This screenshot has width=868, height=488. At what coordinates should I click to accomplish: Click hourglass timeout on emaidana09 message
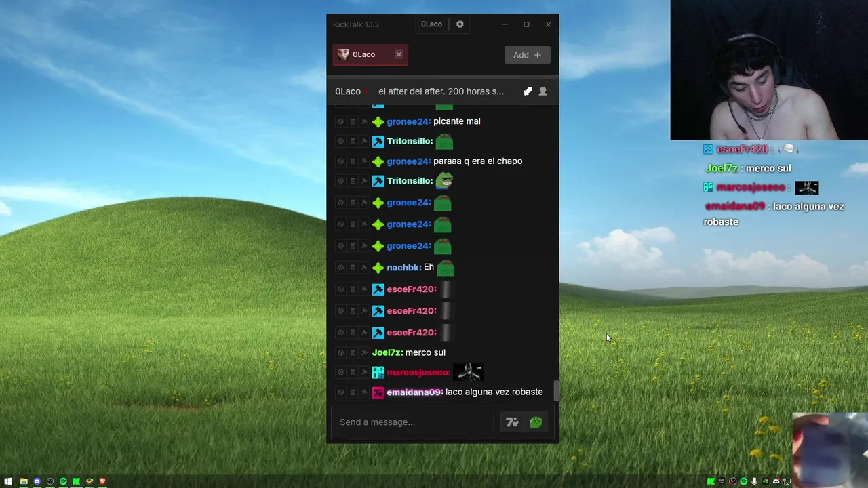352,392
